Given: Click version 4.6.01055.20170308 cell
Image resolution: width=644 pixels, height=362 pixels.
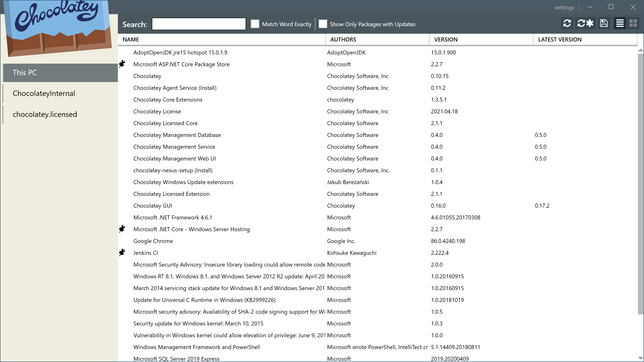Looking at the screenshot, I should (455, 218).
